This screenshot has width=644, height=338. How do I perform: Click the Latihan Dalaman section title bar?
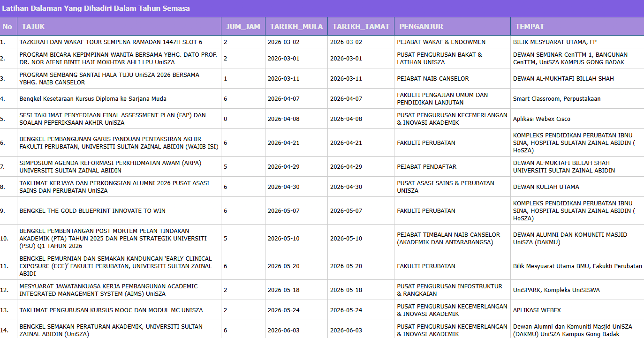tap(322, 8)
